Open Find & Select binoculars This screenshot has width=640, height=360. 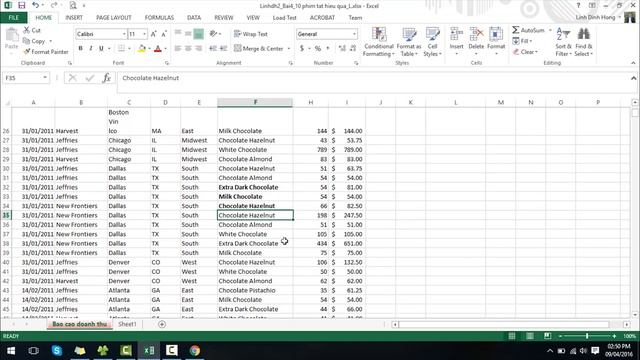[x=584, y=42]
